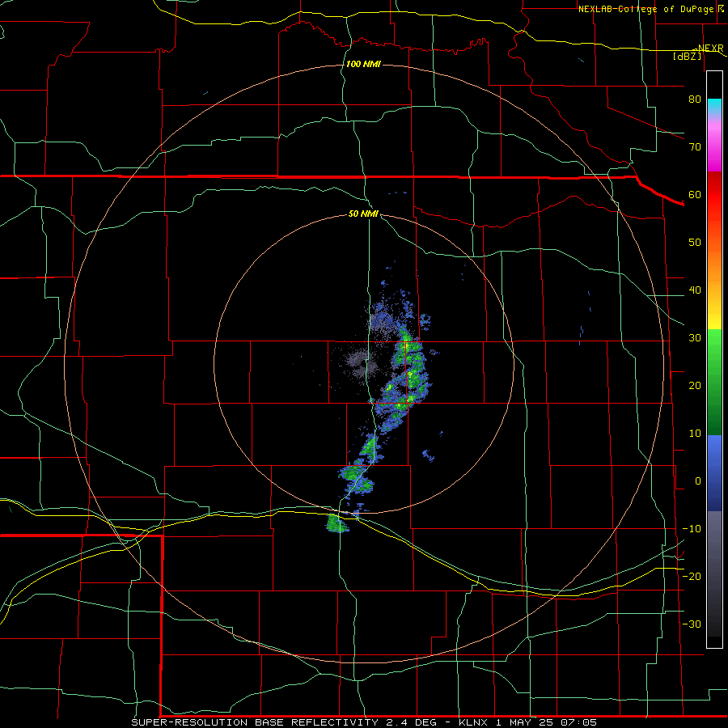
Task: Click the 50 value on dBZ scale
Action: tap(695, 243)
